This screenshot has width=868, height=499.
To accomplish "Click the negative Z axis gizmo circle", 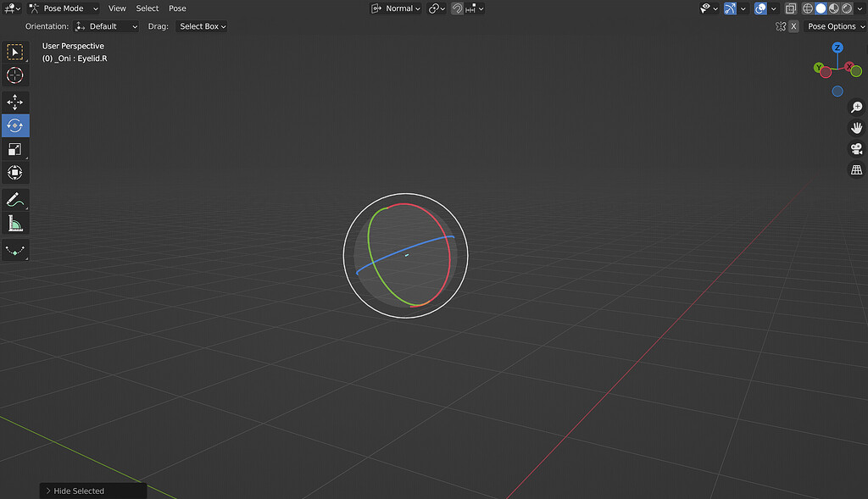I will point(837,91).
